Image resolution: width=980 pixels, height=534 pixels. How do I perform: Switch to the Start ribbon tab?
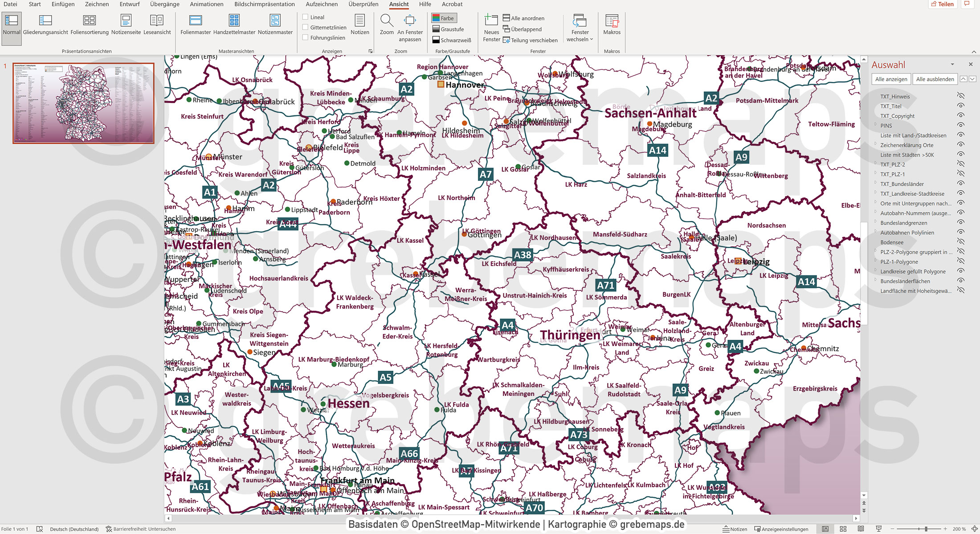click(x=34, y=4)
